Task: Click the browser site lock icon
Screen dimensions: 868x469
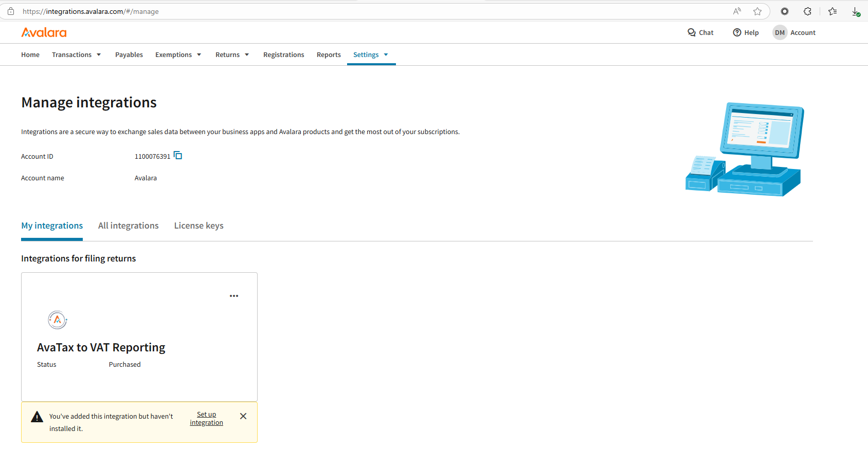Action: pos(11,11)
